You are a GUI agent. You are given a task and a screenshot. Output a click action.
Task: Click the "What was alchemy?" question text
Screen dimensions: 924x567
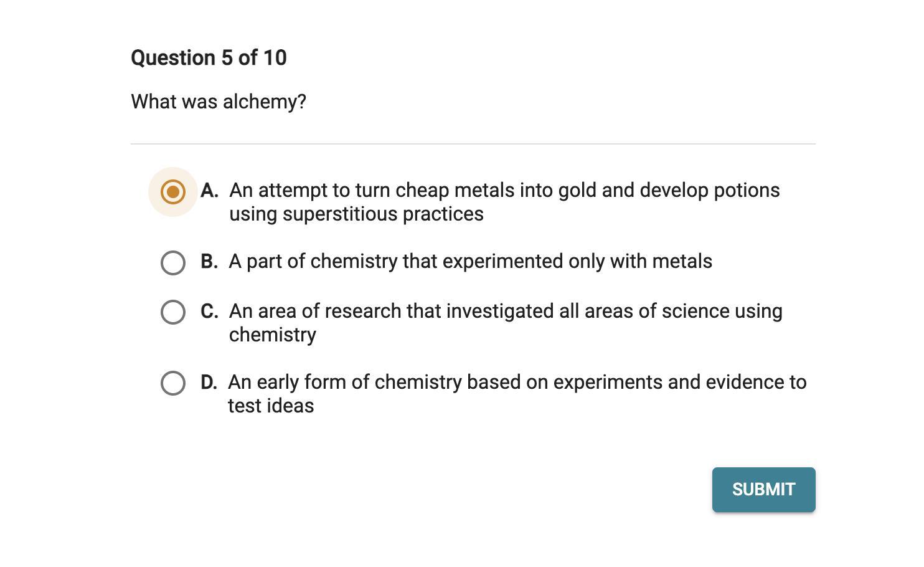click(219, 102)
